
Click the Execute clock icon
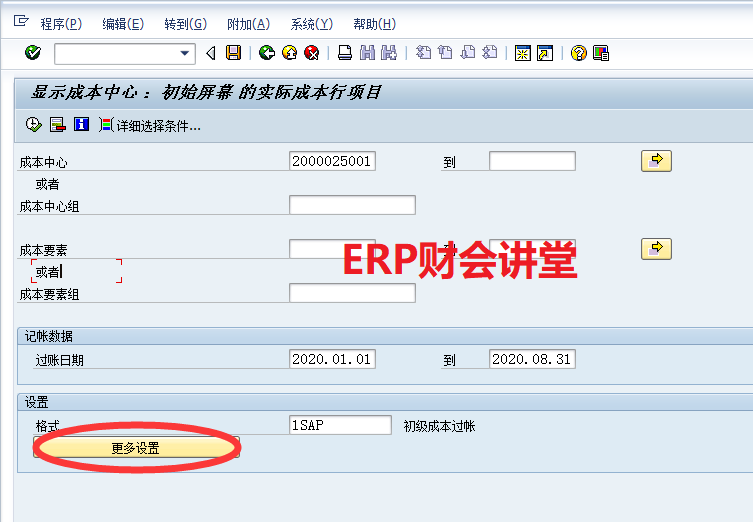pyautogui.click(x=33, y=125)
